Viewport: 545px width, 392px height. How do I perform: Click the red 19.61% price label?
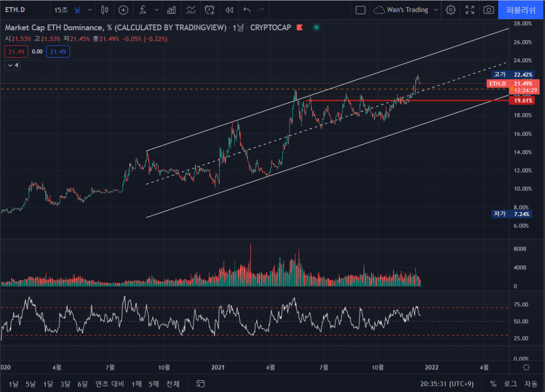tap(522, 101)
